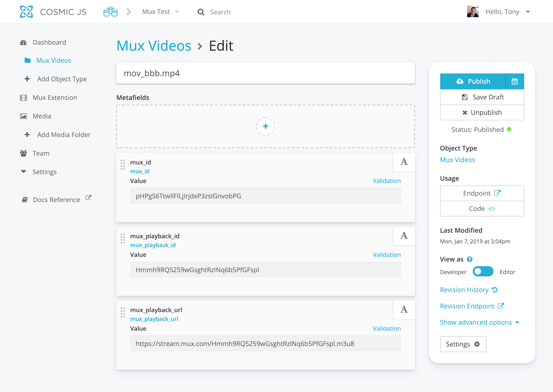Click the mux_id text type icon
The image size is (553, 392).
[404, 162]
